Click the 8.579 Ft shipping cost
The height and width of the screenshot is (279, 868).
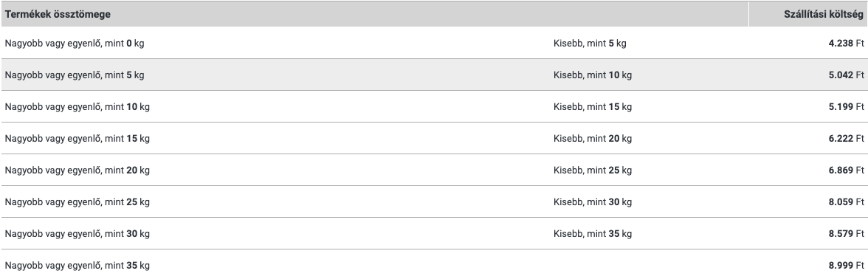point(846,233)
